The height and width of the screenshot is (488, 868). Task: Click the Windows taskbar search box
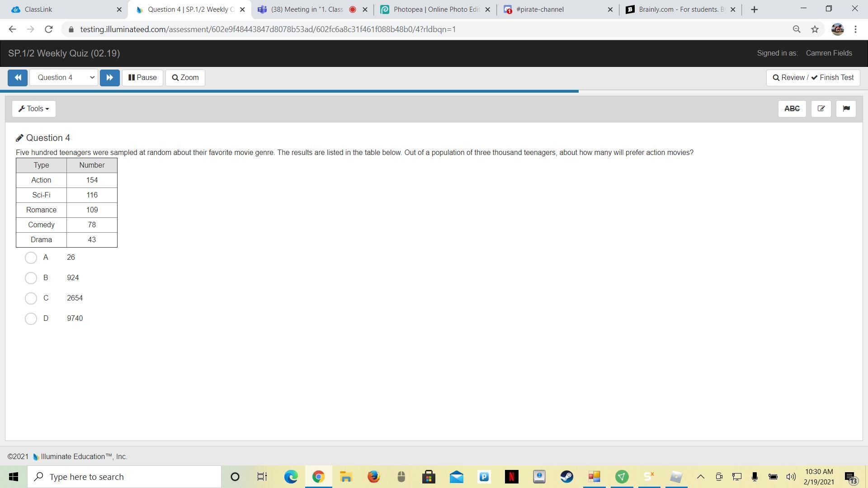coord(124,477)
